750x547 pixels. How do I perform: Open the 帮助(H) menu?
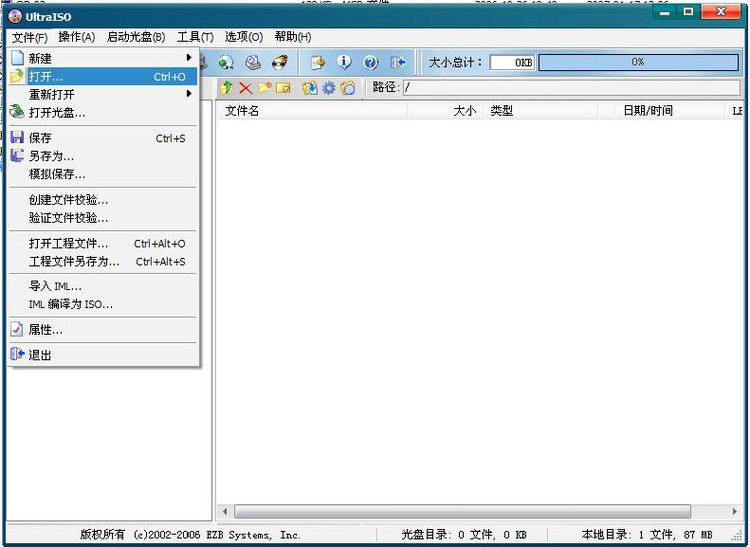pyautogui.click(x=293, y=37)
